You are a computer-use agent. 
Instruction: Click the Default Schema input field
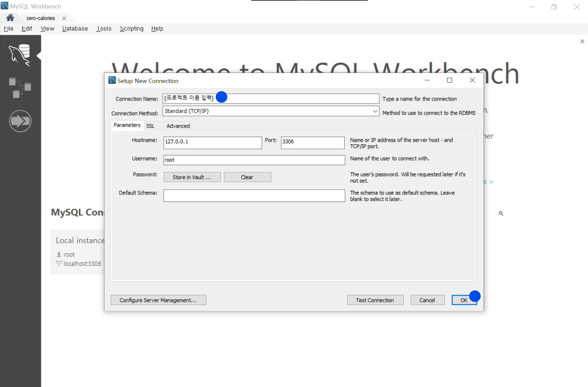254,196
